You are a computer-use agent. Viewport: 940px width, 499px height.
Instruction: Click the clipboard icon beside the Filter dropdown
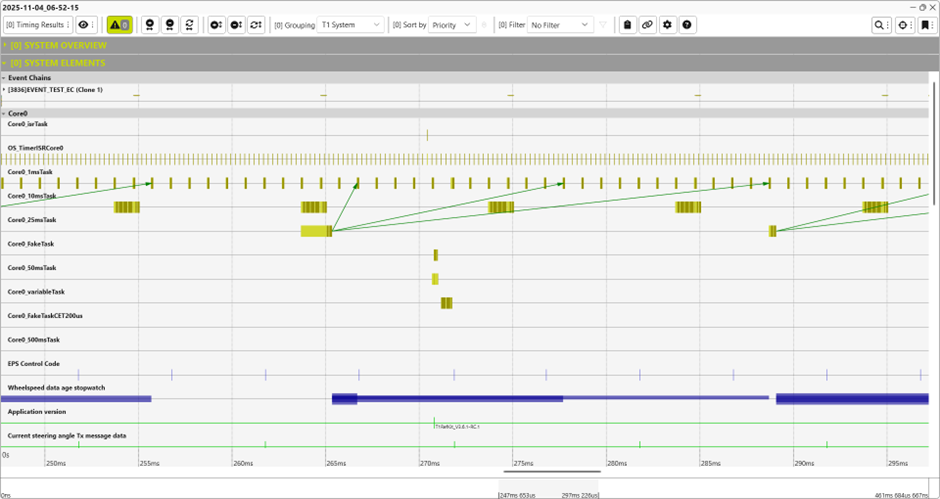point(627,24)
